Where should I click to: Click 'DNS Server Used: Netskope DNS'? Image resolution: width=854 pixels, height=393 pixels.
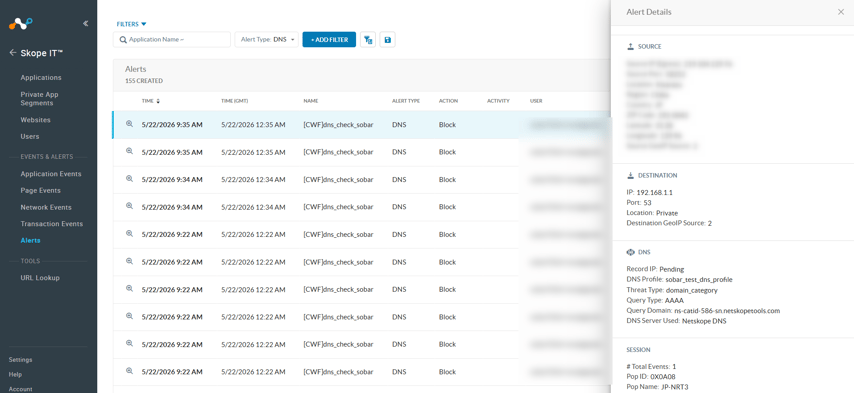(676, 321)
